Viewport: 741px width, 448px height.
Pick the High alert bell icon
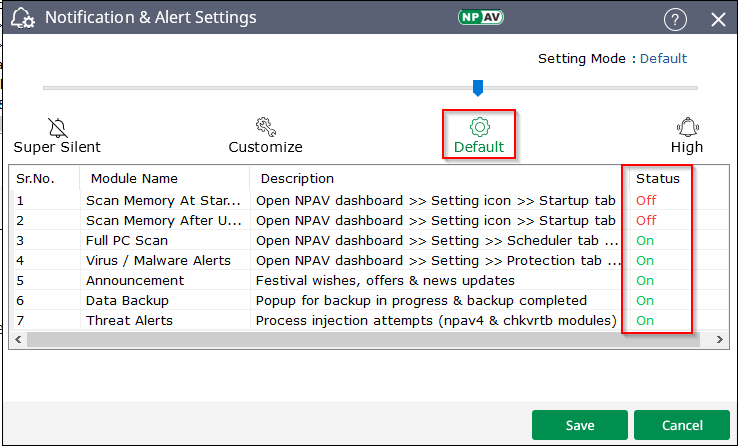click(687, 127)
